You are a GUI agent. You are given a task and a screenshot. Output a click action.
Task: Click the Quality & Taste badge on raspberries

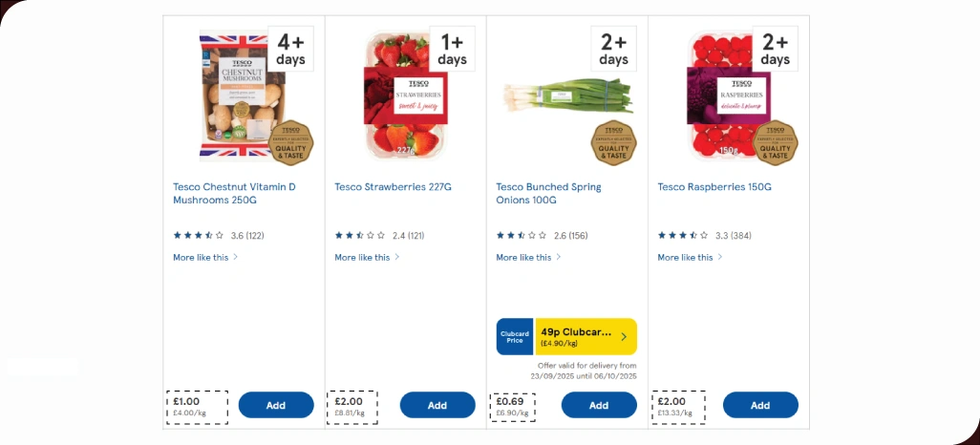pyautogui.click(x=776, y=142)
